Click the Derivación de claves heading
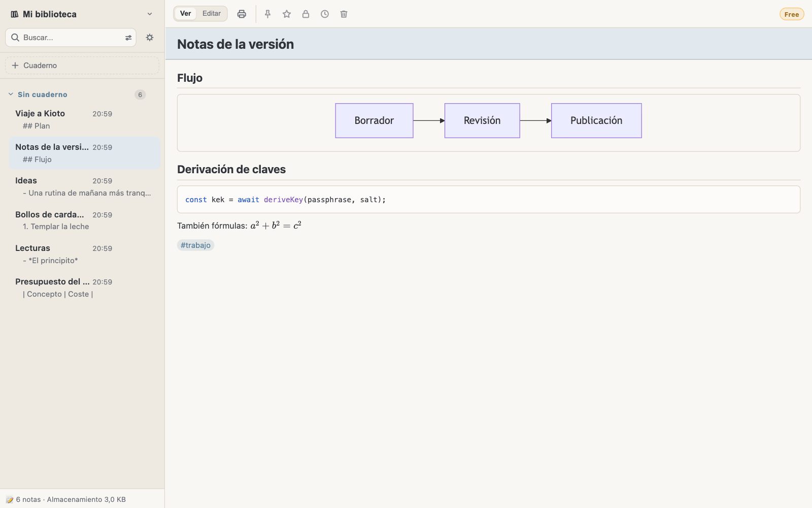Viewport: 812px width, 508px height. tap(231, 169)
